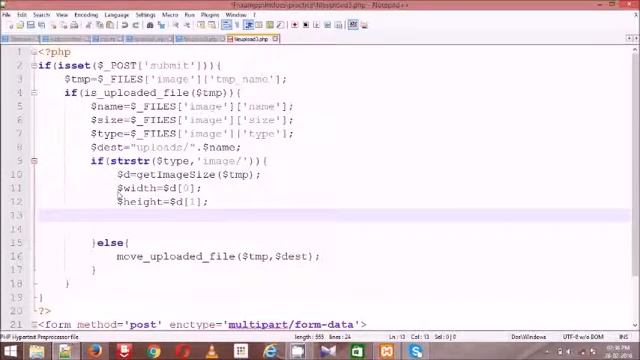Open the Replace dialog toolbar icon

coord(161,25)
